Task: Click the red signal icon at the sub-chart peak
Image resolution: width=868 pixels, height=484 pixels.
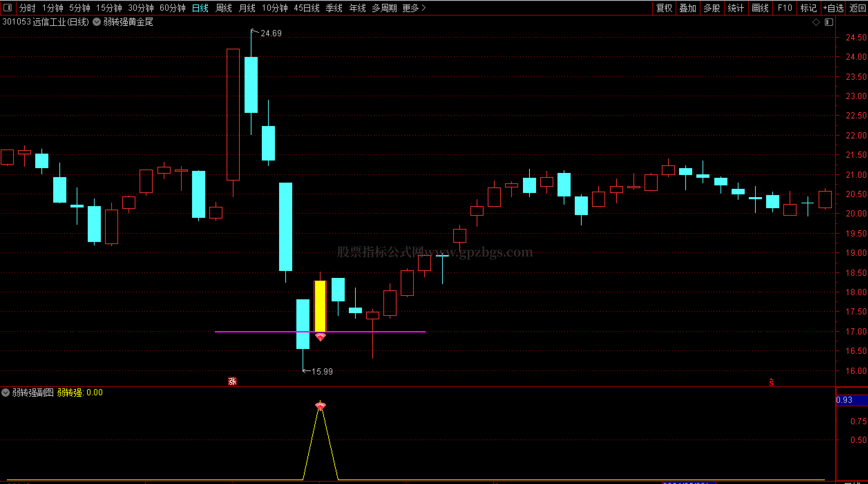Action: click(x=320, y=406)
